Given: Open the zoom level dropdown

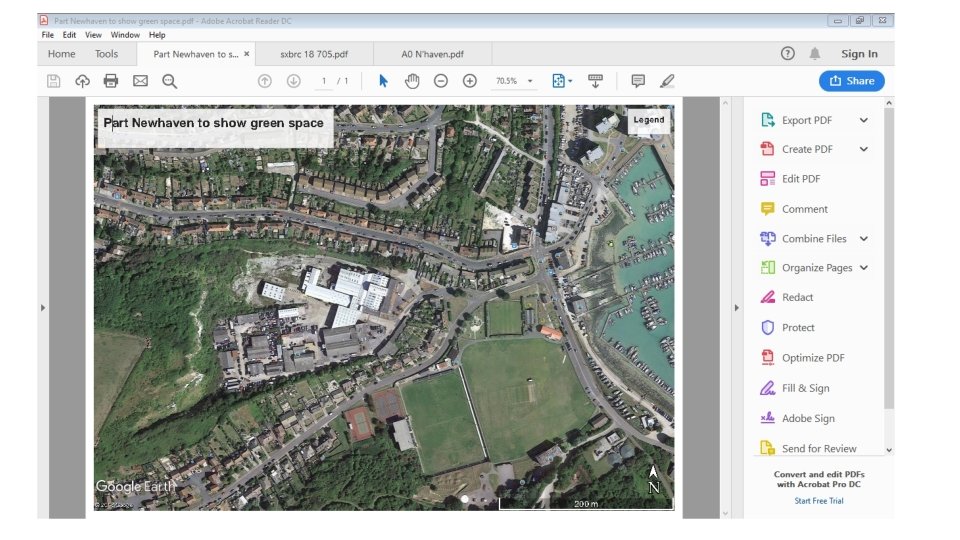Looking at the screenshot, I should tap(530, 81).
